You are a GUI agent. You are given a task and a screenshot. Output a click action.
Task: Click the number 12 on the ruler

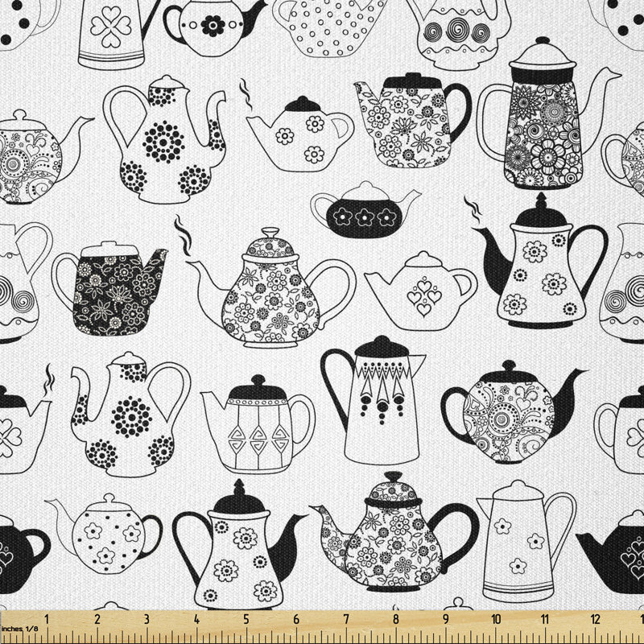(x=595, y=619)
